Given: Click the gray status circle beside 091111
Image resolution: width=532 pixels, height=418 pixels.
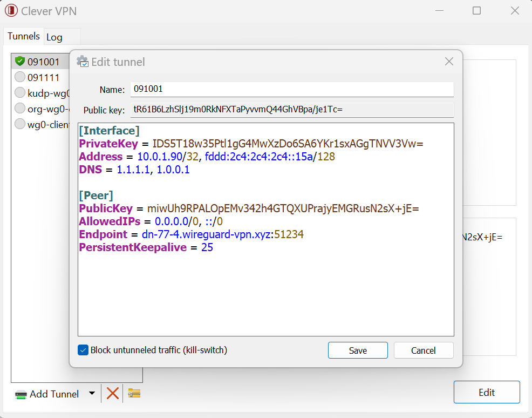Looking at the screenshot, I should tap(20, 77).
